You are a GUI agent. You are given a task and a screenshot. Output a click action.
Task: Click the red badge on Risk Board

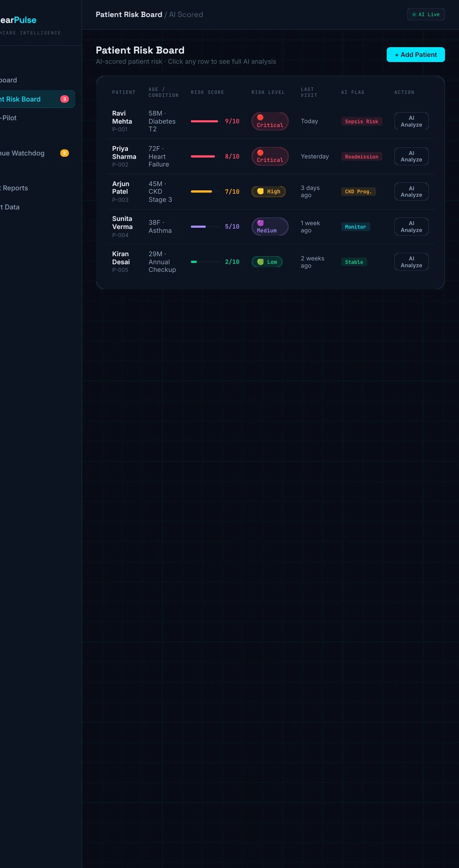pyautogui.click(x=65, y=99)
